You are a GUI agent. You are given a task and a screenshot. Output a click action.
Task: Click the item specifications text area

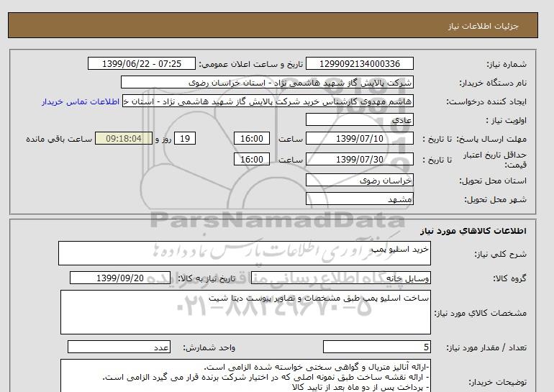[245, 312]
